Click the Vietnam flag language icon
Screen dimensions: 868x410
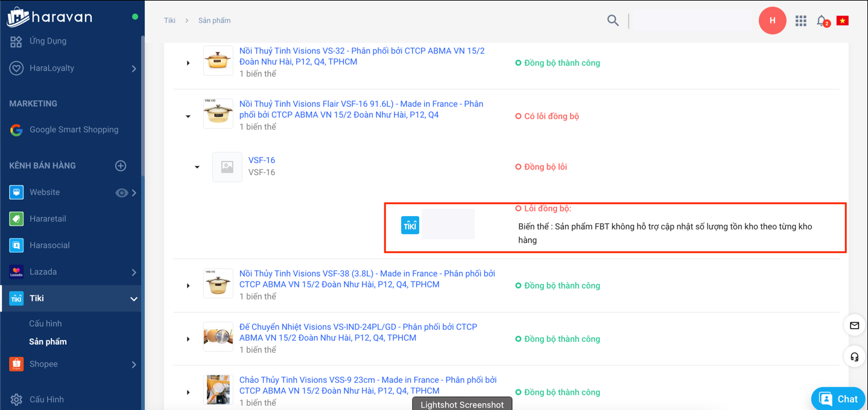pyautogui.click(x=843, y=21)
